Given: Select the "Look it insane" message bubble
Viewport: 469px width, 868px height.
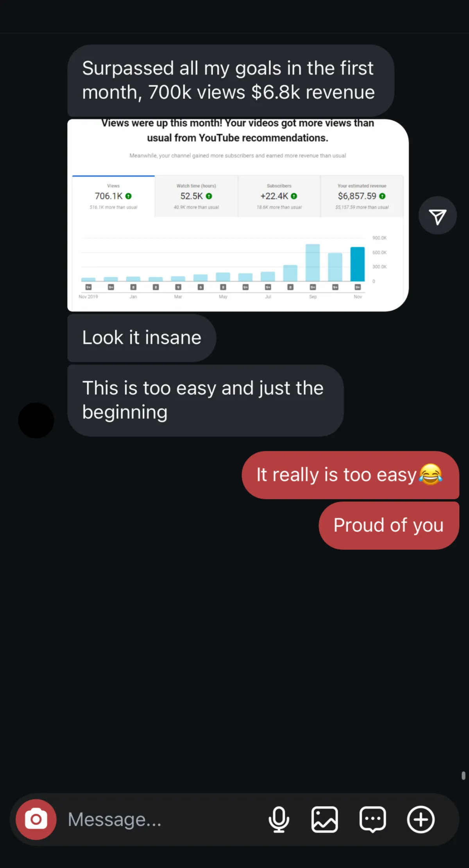Looking at the screenshot, I should pyautogui.click(x=141, y=338).
